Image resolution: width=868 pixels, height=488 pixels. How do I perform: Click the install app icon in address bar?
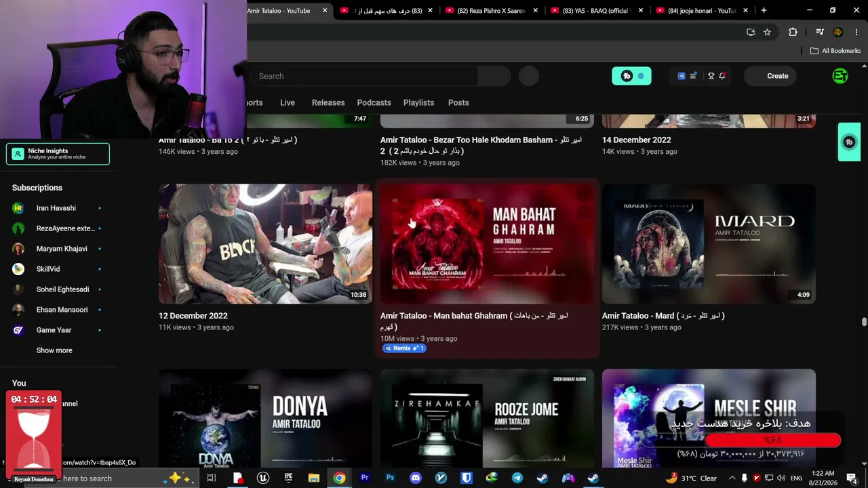click(751, 32)
